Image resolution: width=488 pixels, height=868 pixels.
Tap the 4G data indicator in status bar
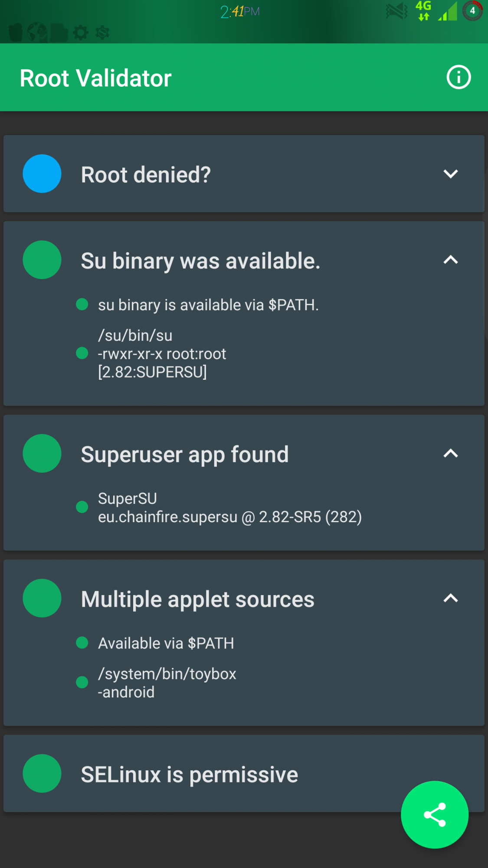point(423,11)
